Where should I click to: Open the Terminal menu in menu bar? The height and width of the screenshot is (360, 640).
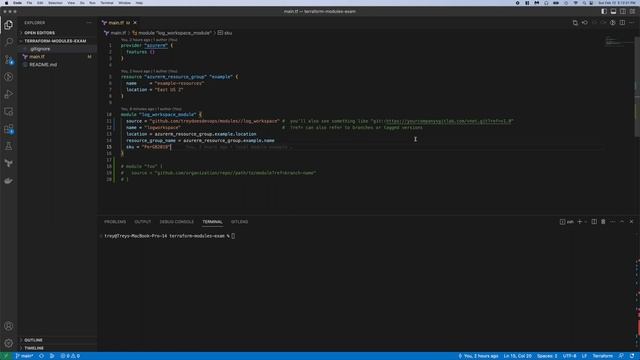107,3
